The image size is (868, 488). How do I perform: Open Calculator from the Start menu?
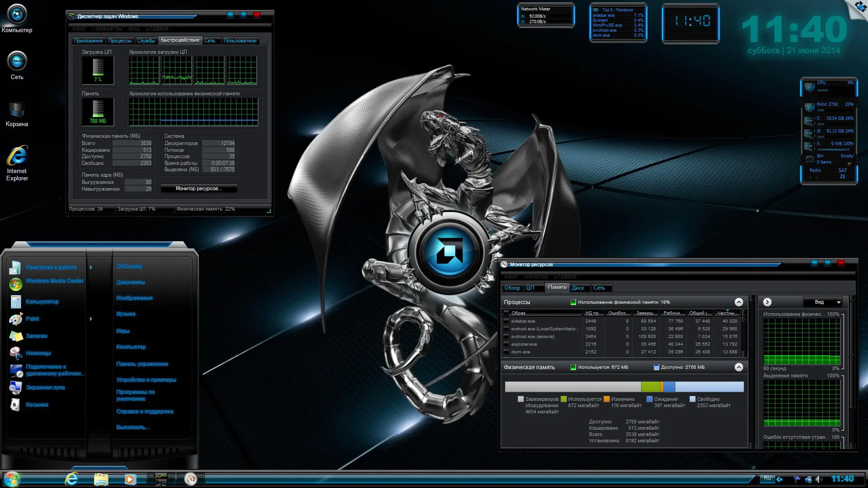click(42, 302)
